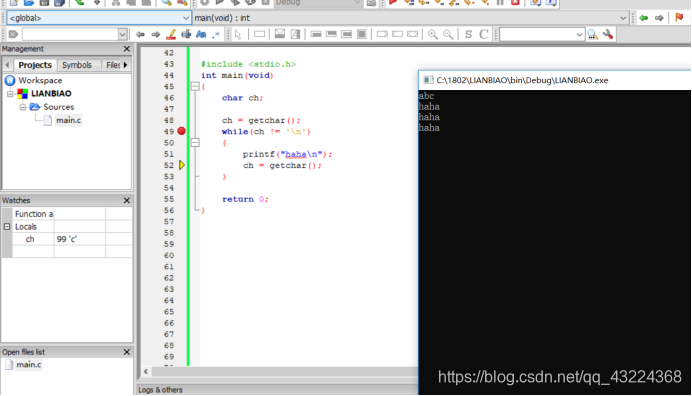Choose the plain rectangle instruction tool
Screen dimensions: 692x396
tap(260, 34)
